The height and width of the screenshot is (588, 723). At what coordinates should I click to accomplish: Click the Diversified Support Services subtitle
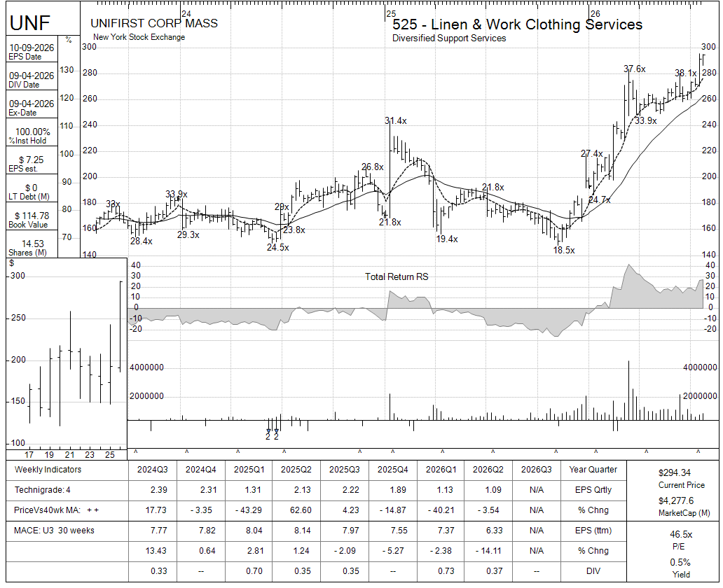[449, 38]
